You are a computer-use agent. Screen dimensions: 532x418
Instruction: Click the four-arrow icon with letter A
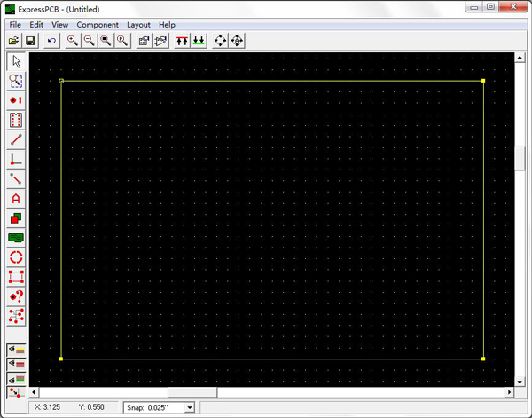tap(237, 41)
